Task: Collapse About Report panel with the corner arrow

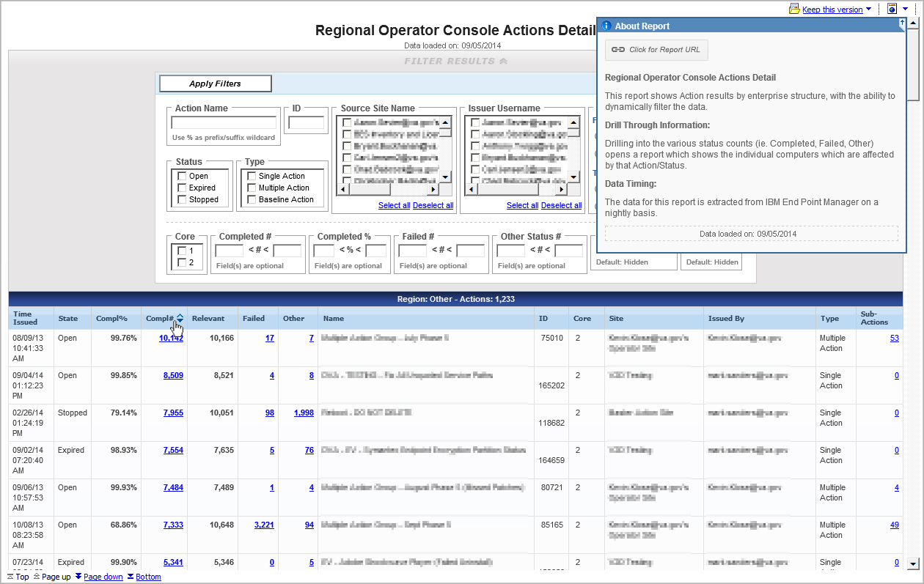Action: pos(902,23)
